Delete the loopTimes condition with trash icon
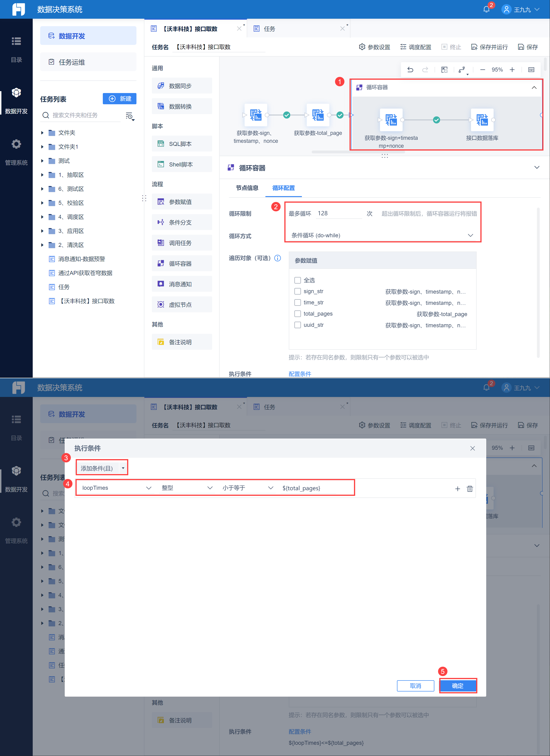Viewport: 550px width, 756px height. click(x=469, y=489)
